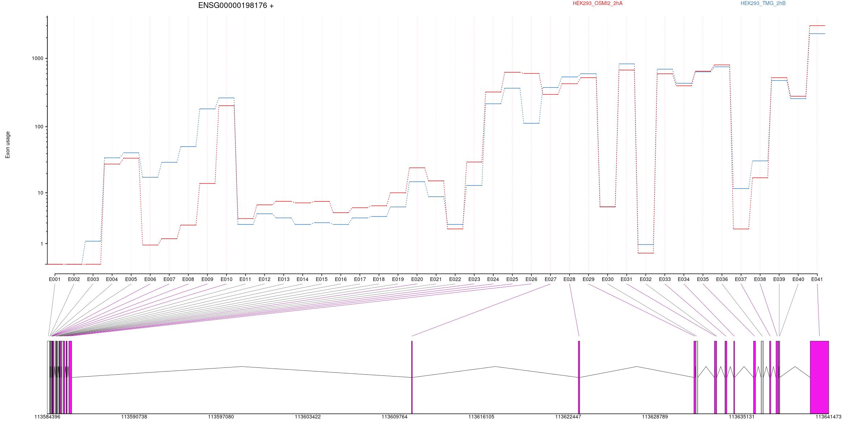Click the E010 exon label
The height and width of the screenshot is (434, 868).
pyautogui.click(x=226, y=279)
